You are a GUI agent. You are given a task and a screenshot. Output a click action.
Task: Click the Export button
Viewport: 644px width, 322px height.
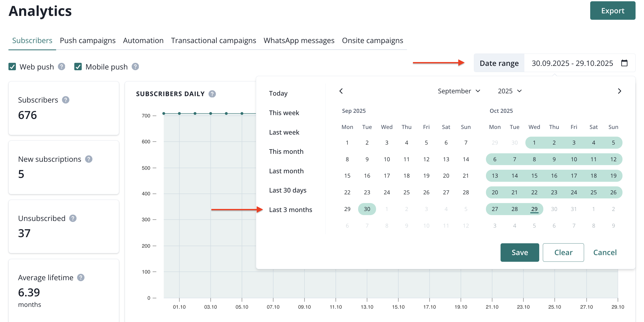[x=612, y=11]
